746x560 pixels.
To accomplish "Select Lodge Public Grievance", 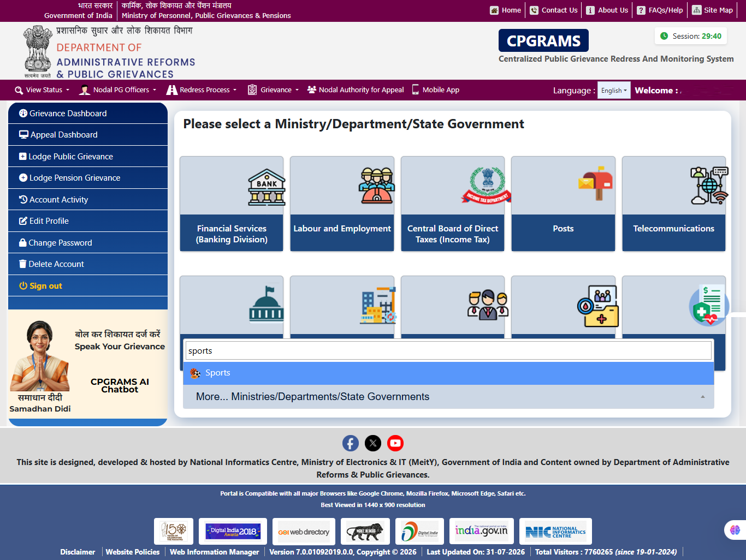I will 88,157.
